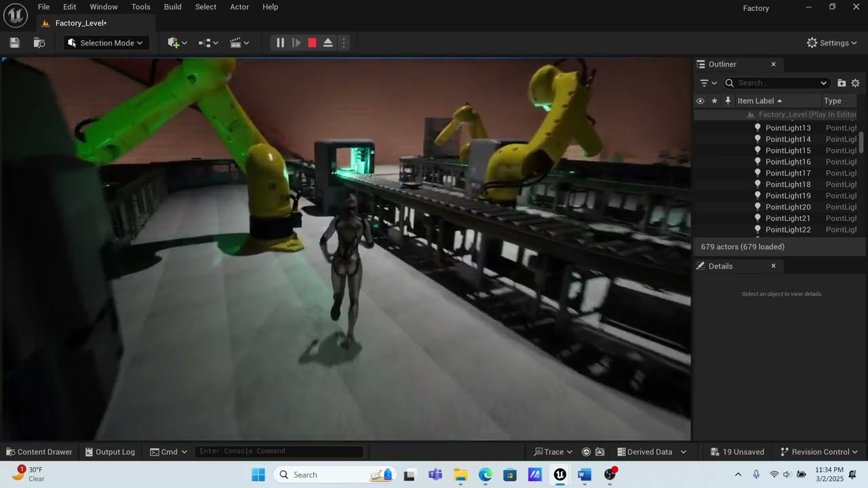The height and width of the screenshot is (488, 868).
Task: Open the Derived Data menu
Action: [x=652, y=452]
